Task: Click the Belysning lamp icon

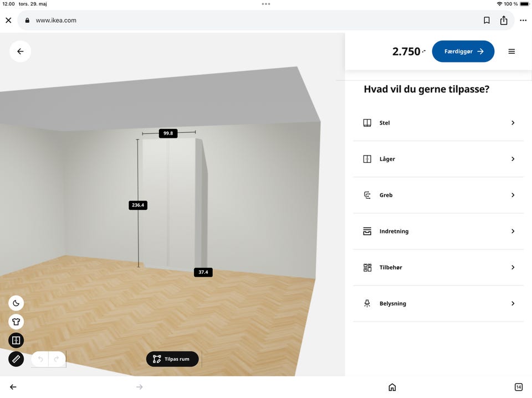Action: [367, 303]
